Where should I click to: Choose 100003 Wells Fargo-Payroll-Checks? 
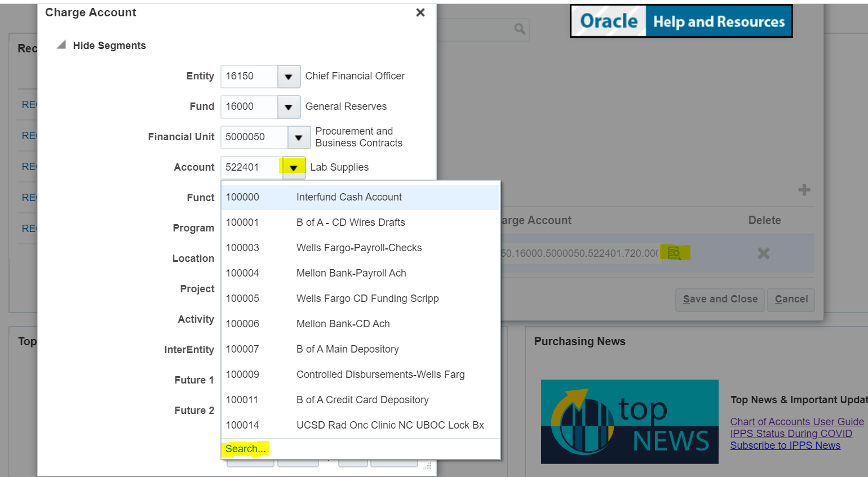pos(360,248)
